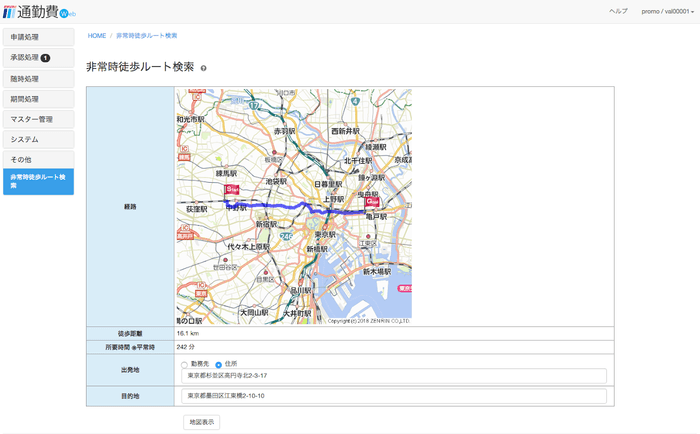Select the 住所 radio button
Image resolution: width=700 pixels, height=434 pixels.
[219, 364]
